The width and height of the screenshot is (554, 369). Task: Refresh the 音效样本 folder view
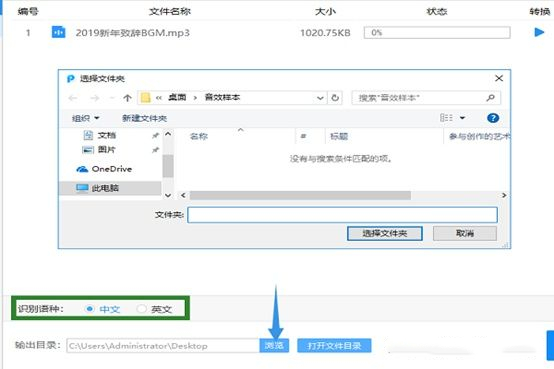(x=335, y=98)
